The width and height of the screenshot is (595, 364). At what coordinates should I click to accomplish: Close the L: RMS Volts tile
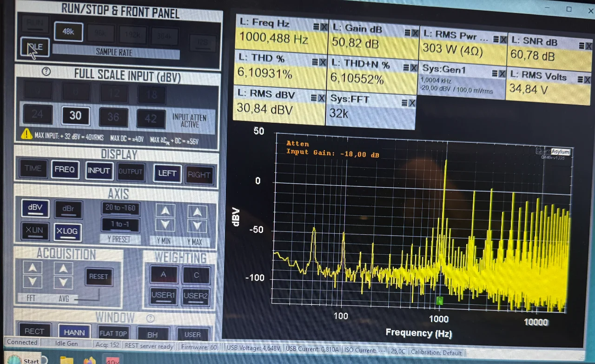point(588,80)
